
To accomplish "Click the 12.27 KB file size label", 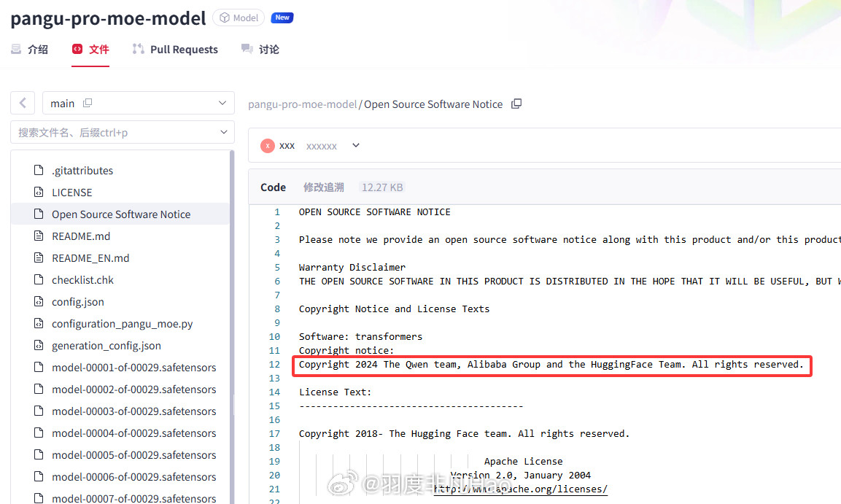I will tap(382, 187).
